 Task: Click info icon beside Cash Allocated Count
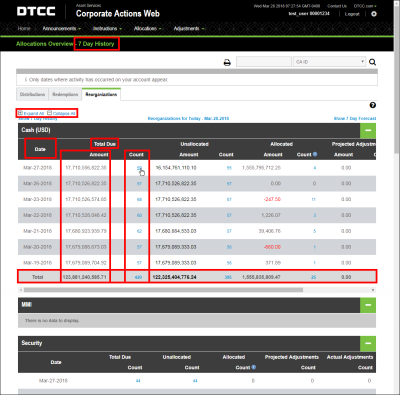pyautogui.click(x=315, y=154)
